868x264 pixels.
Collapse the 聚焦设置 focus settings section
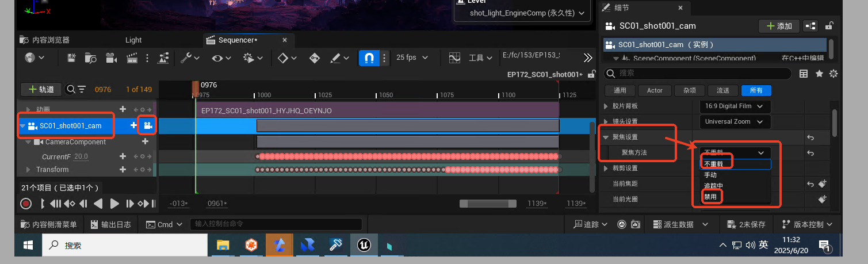click(606, 137)
